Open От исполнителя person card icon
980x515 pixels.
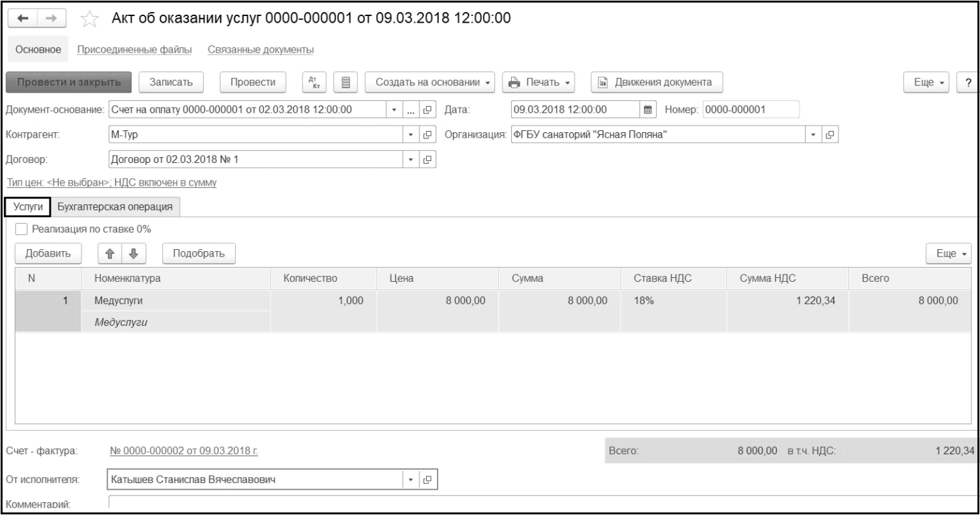click(428, 479)
